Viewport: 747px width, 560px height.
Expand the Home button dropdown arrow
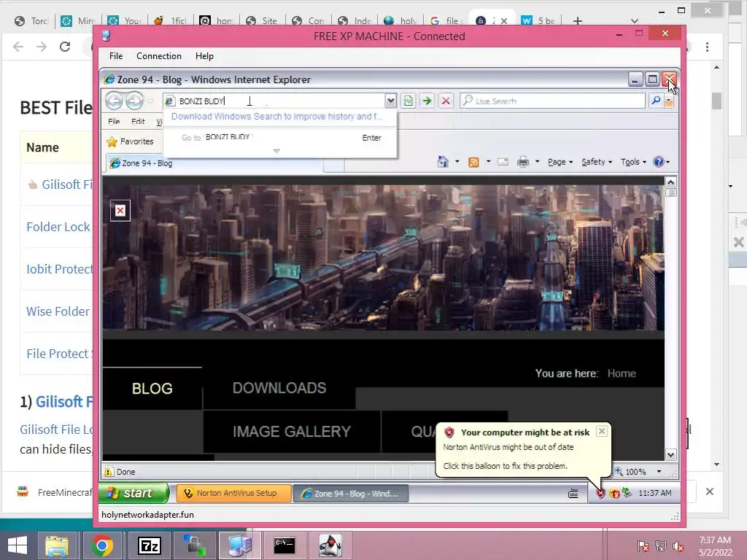pyautogui.click(x=457, y=162)
